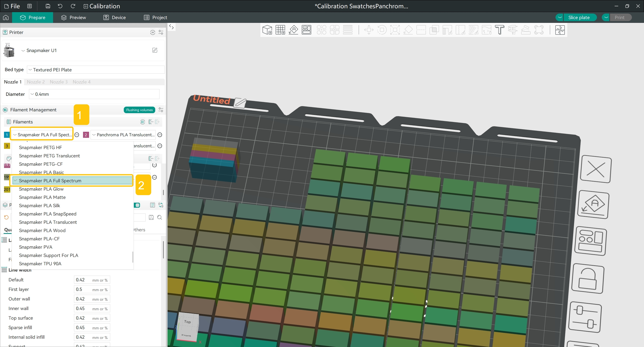Image resolution: width=644 pixels, height=347 pixels.
Task: Click the Variable layer height icon
Action: pos(348,30)
